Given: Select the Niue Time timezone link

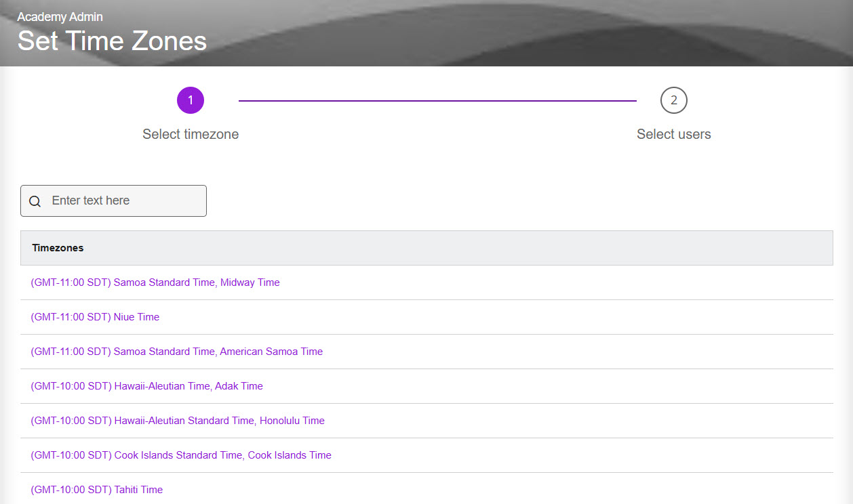Looking at the screenshot, I should coord(95,317).
